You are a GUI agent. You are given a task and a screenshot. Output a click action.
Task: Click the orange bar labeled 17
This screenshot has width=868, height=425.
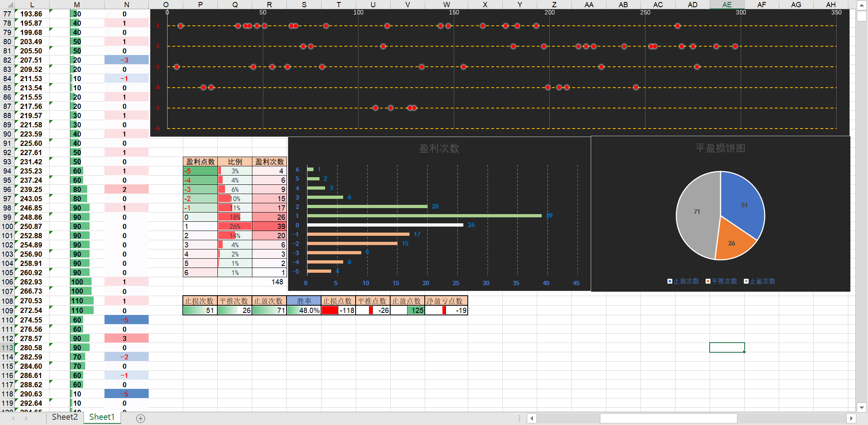[358, 234]
